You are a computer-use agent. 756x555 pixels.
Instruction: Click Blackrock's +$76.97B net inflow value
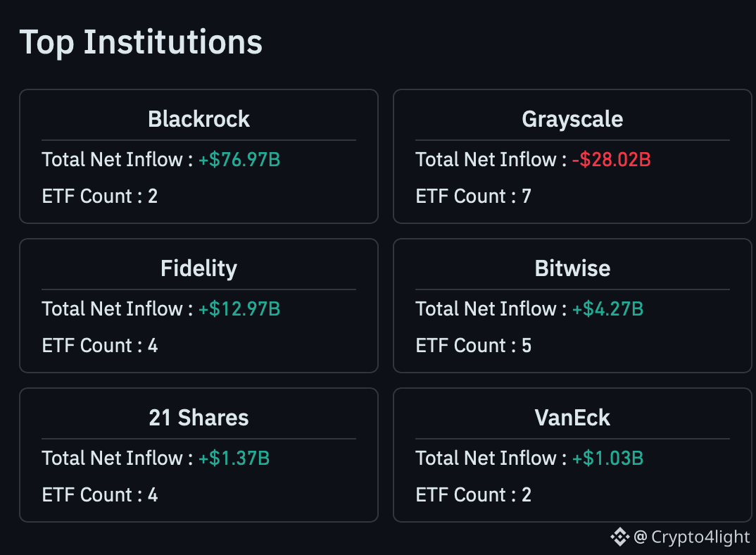(239, 160)
